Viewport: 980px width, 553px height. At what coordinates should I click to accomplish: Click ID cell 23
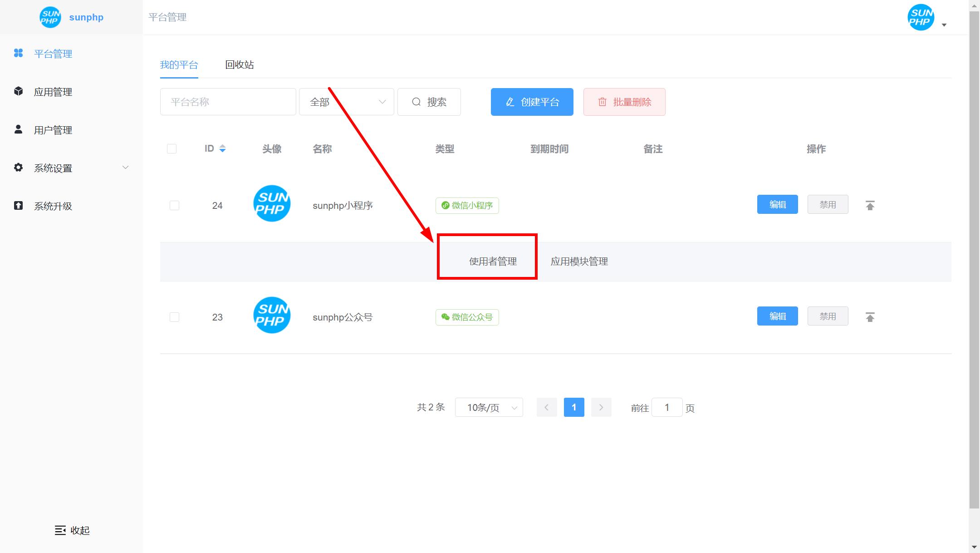click(x=217, y=317)
